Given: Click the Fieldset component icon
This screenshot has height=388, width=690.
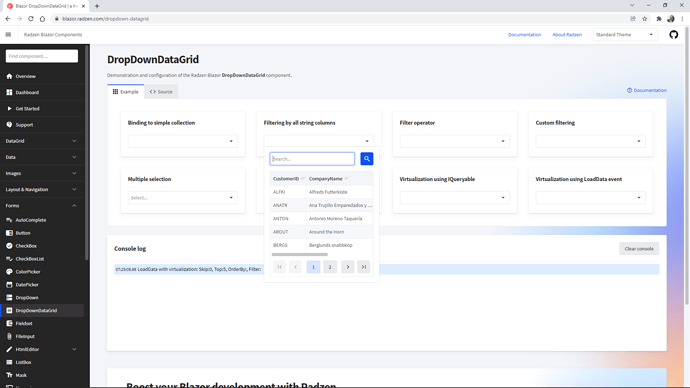Looking at the screenshot, I should (9, 323).
